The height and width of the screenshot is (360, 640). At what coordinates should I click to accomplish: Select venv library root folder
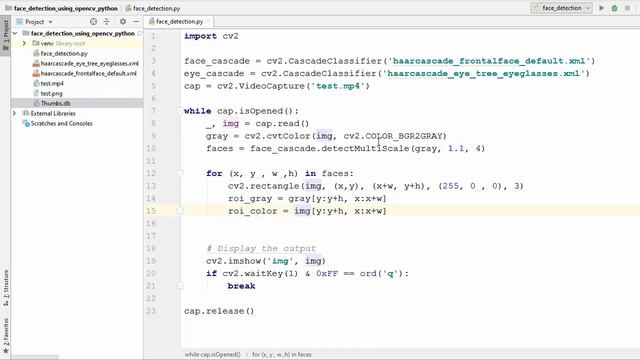pos(58,43)
